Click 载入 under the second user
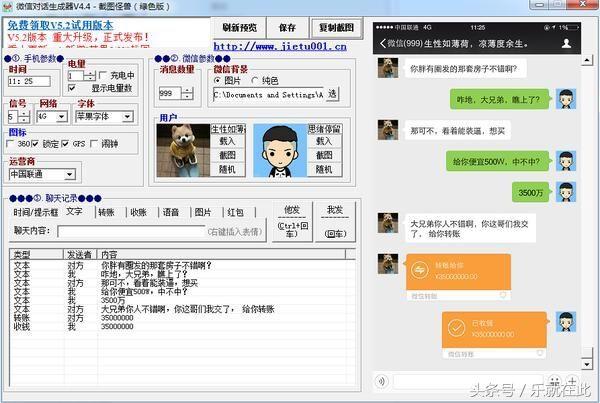The height and width of the screenshot is (403, 600). [x=324, y=142]
